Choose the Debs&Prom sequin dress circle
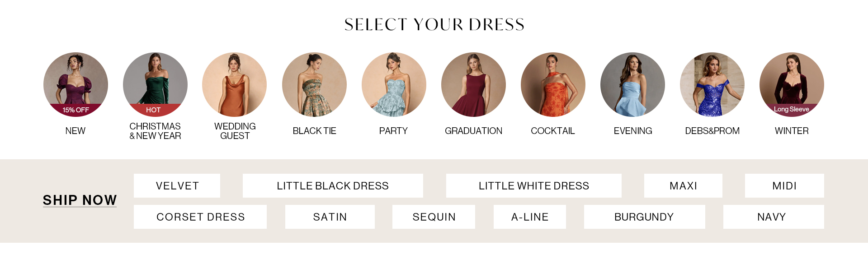Image resolution: width=868 pixels, height=259 pixels. [x=712, y=85]
